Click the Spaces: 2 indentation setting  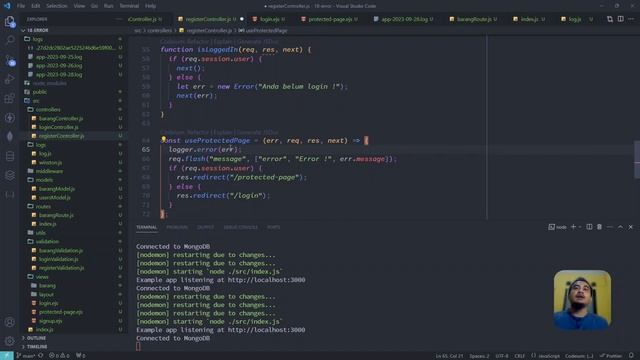[x=479, y=356]
